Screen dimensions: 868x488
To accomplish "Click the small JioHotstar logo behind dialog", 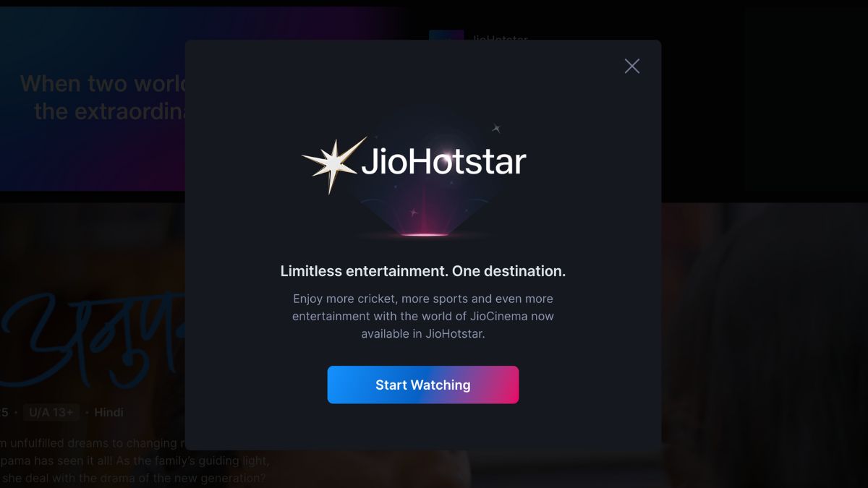I will click(446, 35).
